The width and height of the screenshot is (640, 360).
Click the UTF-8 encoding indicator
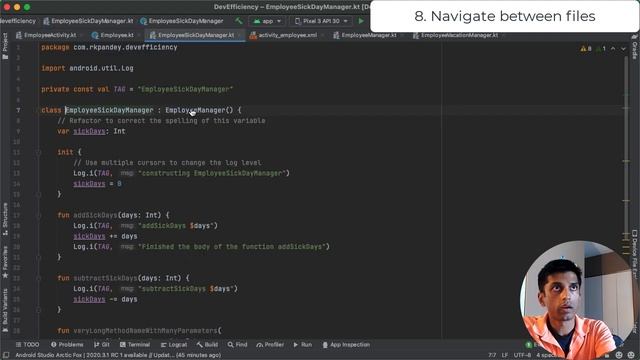(522, 356)
